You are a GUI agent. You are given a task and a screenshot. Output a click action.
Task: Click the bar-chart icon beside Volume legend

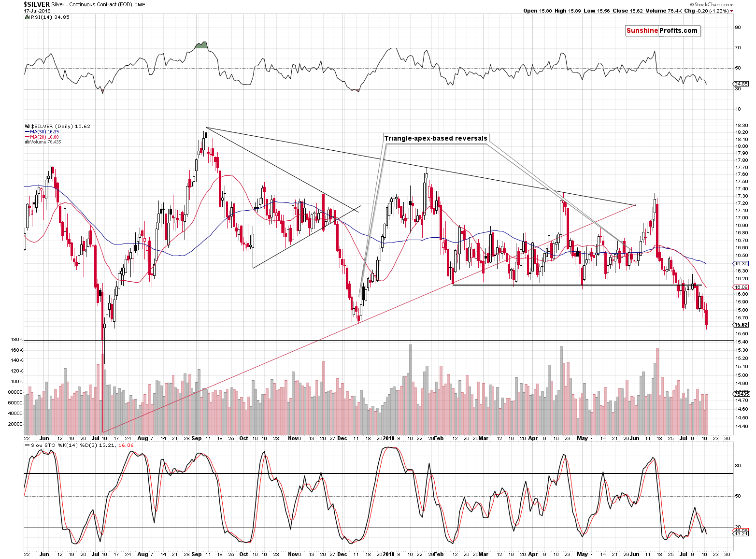(27, 142)
